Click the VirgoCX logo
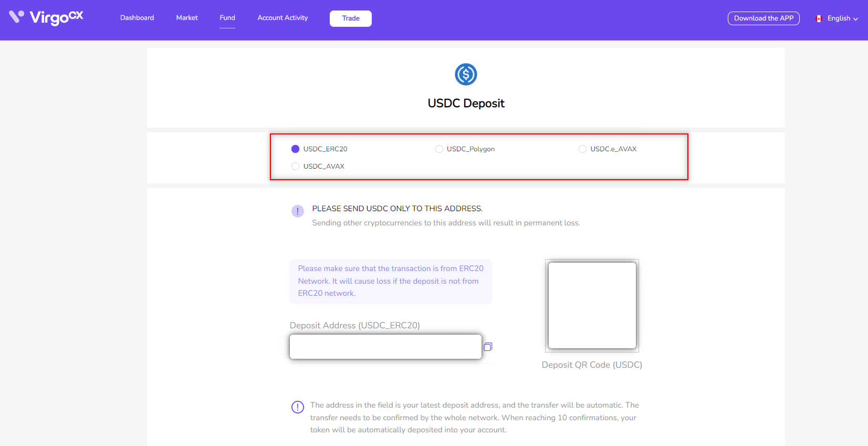The height and width of the screenshot is (446, 868). point(46,17)
